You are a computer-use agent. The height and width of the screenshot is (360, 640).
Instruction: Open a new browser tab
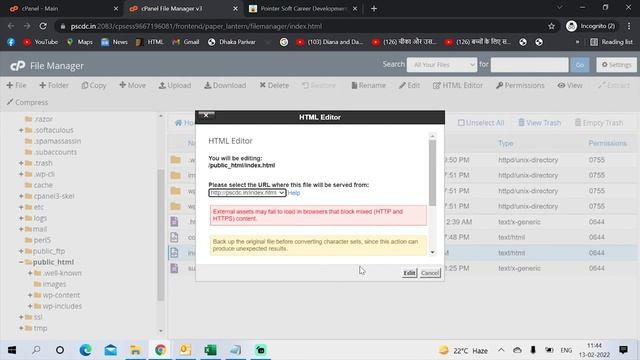(374, 9)
